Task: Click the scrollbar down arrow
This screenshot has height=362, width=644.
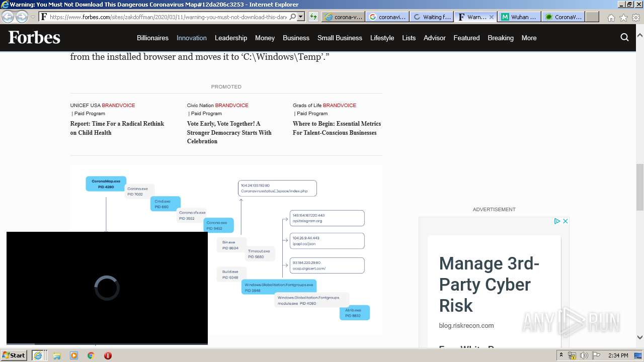Action: [x=640, y=337]
